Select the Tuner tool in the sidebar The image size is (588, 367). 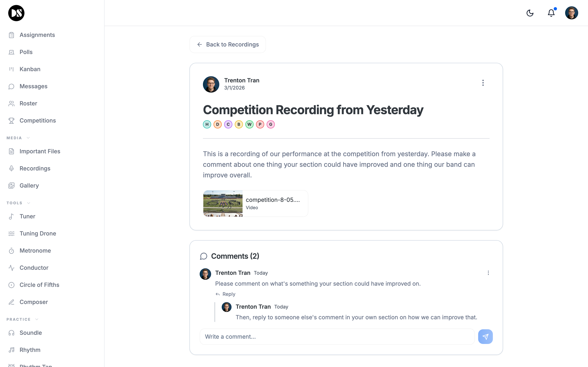point(27,216)
